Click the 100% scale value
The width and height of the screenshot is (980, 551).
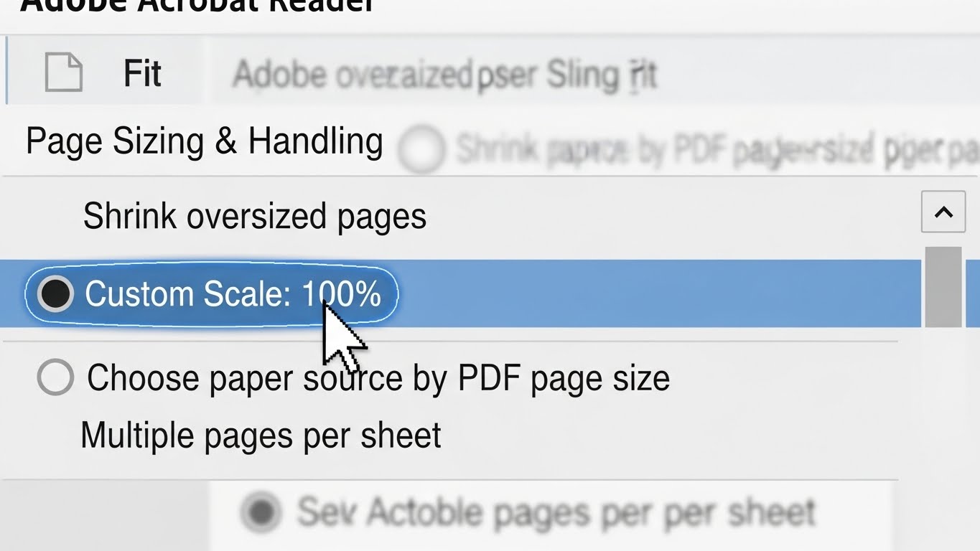(342, 294)
